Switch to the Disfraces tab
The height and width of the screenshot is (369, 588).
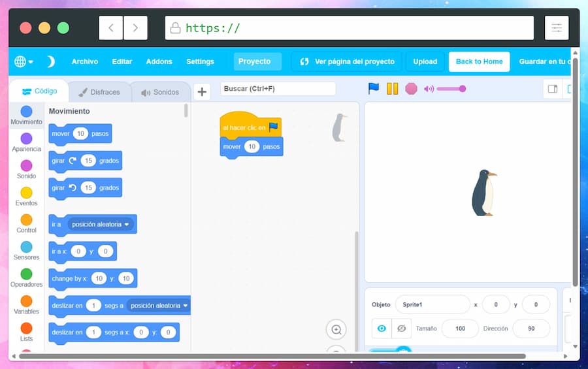click(x=99, y=92)
